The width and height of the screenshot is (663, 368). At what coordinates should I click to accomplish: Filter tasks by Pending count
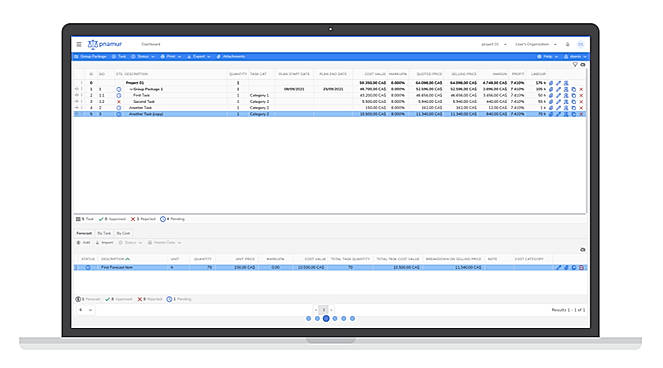pos(173,219)
